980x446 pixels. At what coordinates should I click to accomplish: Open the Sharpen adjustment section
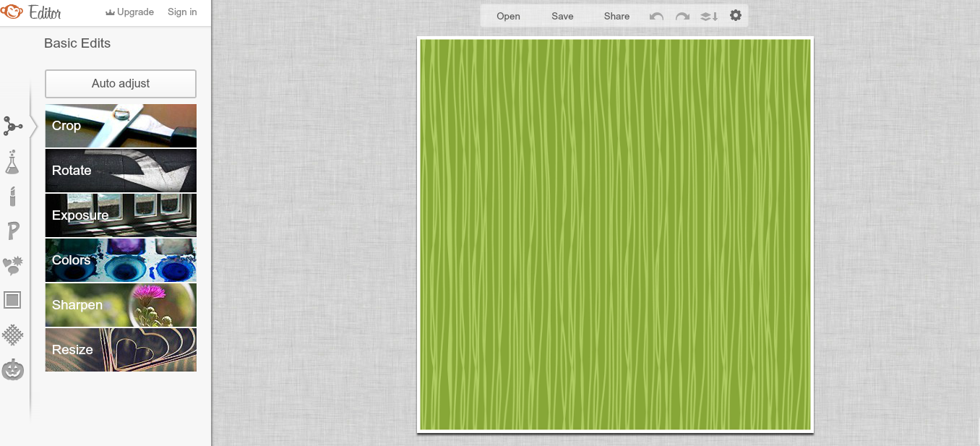[x=121, y=305]
